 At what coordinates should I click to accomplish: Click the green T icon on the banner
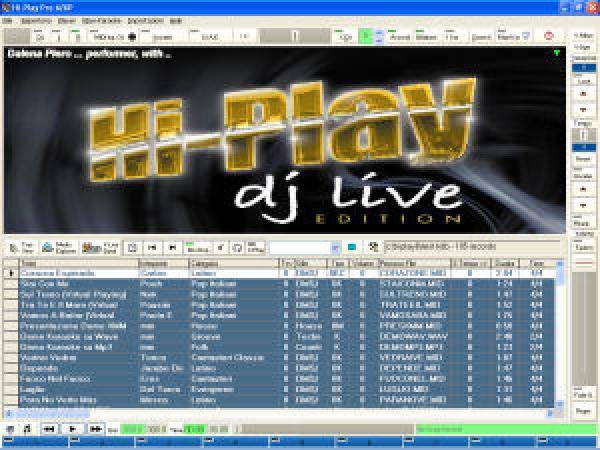click(557, 53)
